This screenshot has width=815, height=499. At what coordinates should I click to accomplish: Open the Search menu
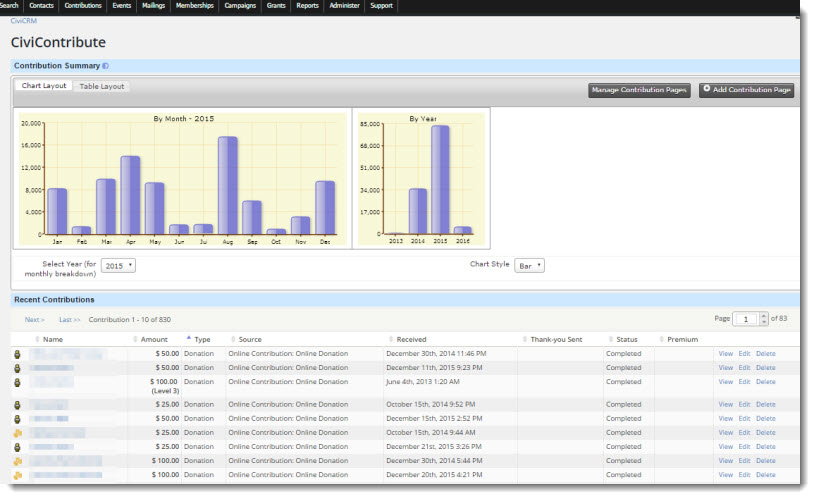(9, 6)
